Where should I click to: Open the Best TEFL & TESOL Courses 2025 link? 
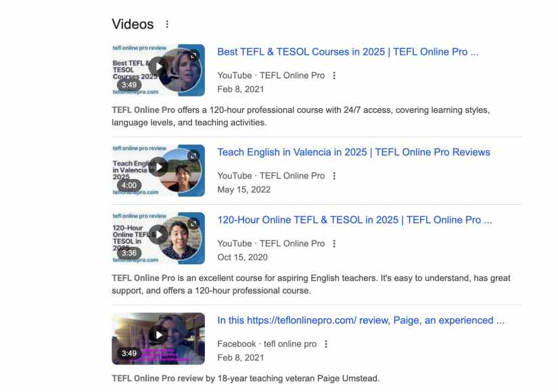coord(347,51)
